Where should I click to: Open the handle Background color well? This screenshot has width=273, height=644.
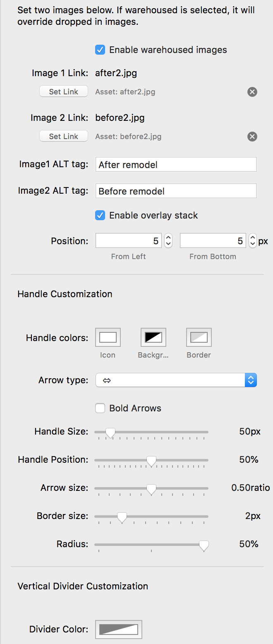(x=153, y=338)
